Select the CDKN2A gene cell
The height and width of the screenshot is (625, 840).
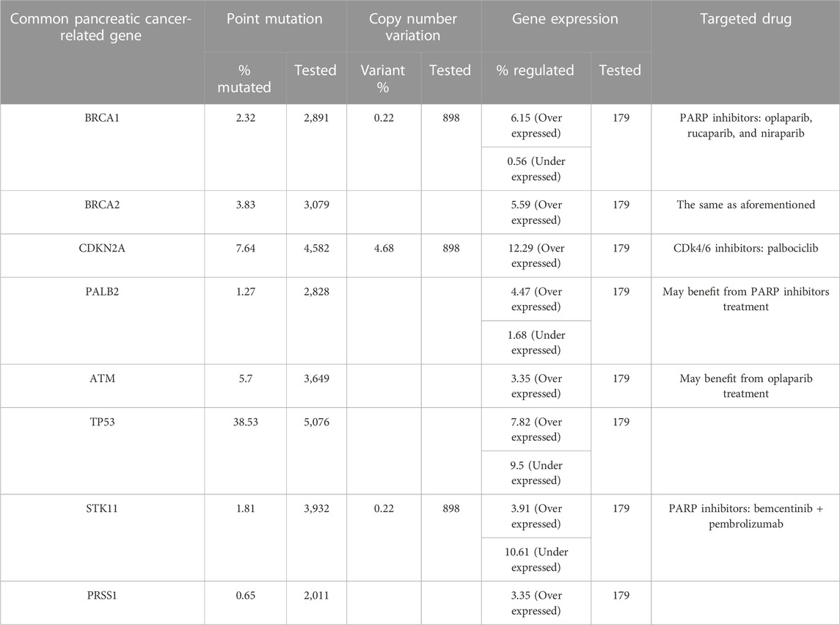click(102, 249)
